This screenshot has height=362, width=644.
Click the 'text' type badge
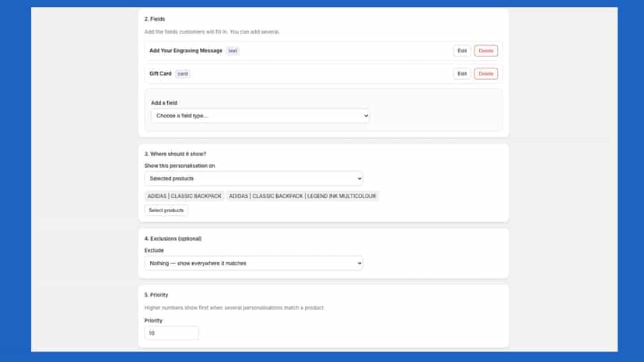coord(233,51)
